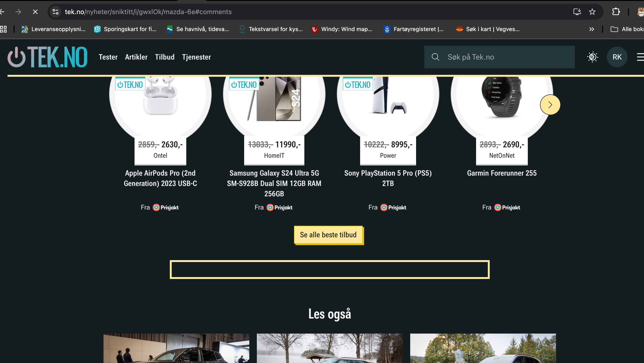Image resolution: width=644 pixels, height=363 pixels.
Task: Open the browser extensions puzzle icon
Action: [616, 12]
